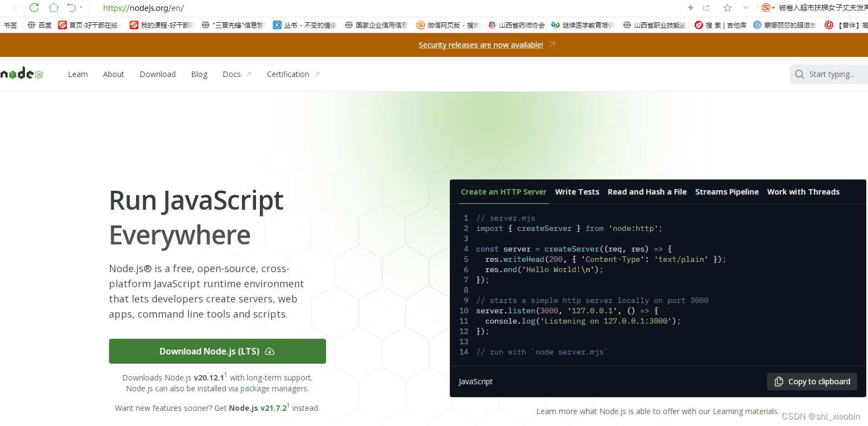Screen dimensions: 868x426
Task: Open the 丛书 - 不变的情缘 bookmark
Action: tap(304, 25)
